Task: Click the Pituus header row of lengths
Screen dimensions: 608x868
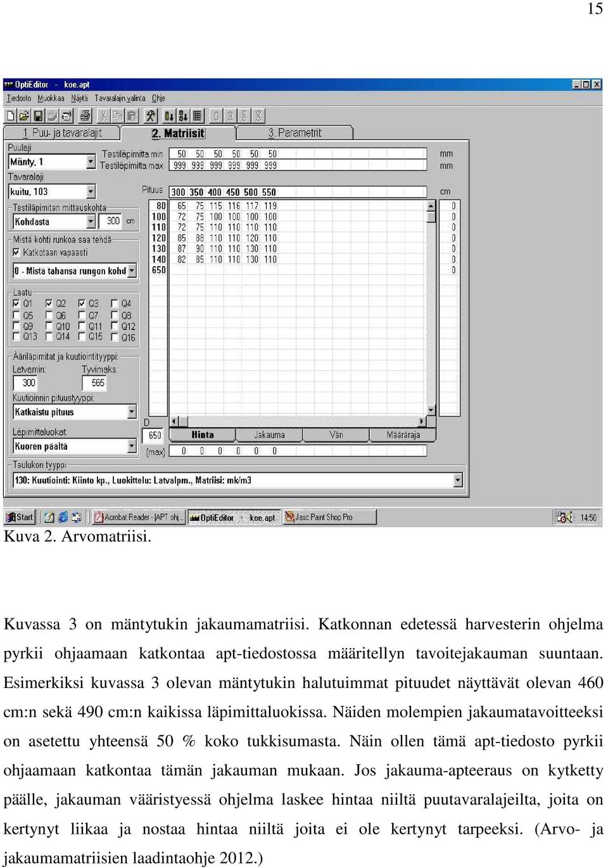Action: 298,192
